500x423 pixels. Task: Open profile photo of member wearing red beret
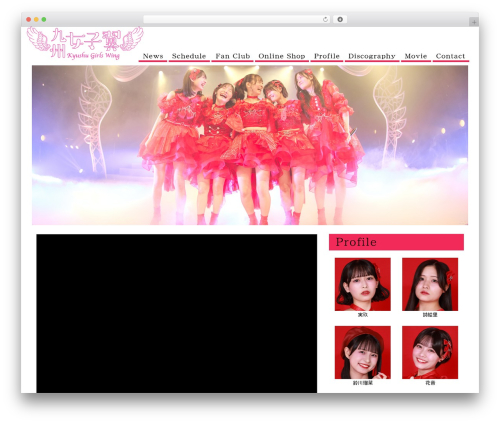(x=363, y=352)
